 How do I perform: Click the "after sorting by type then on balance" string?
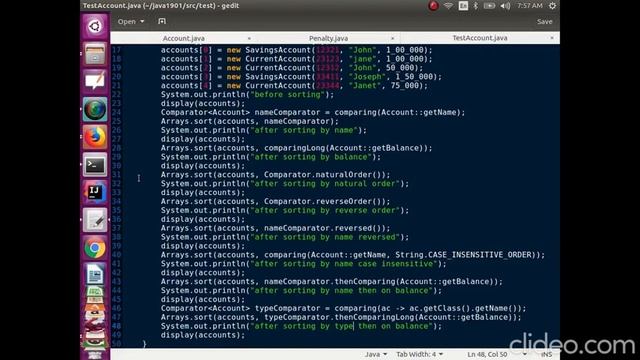coord(341,326)
